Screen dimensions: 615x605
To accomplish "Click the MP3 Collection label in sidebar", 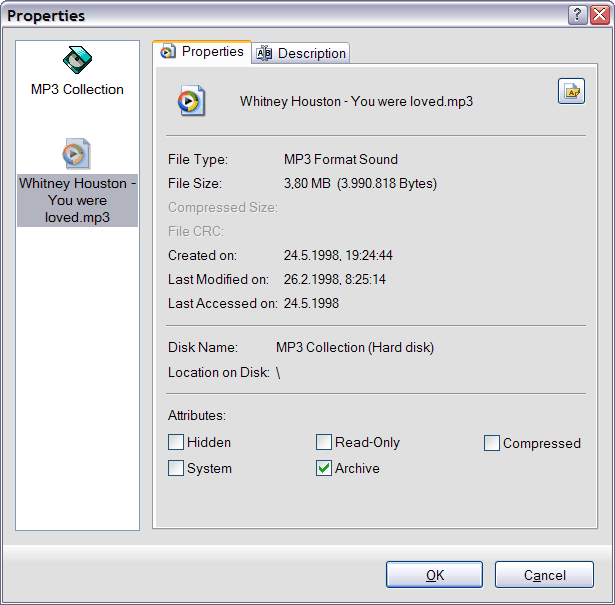I will click(x=77, y=89).
